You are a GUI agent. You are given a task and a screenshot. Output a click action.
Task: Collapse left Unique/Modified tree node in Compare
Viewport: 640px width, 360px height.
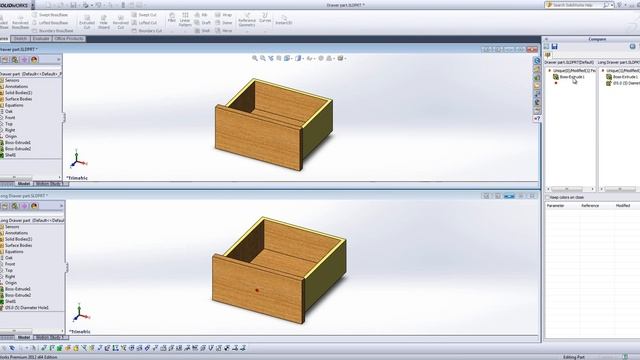click(550, 71)
